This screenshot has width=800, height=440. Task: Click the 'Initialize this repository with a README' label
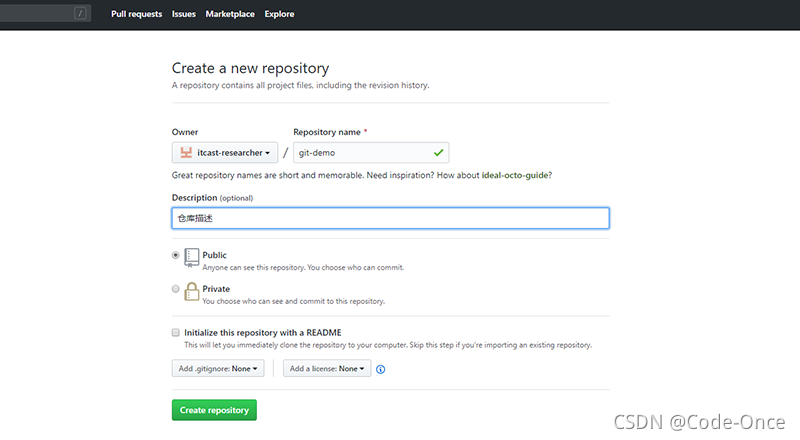263,333
